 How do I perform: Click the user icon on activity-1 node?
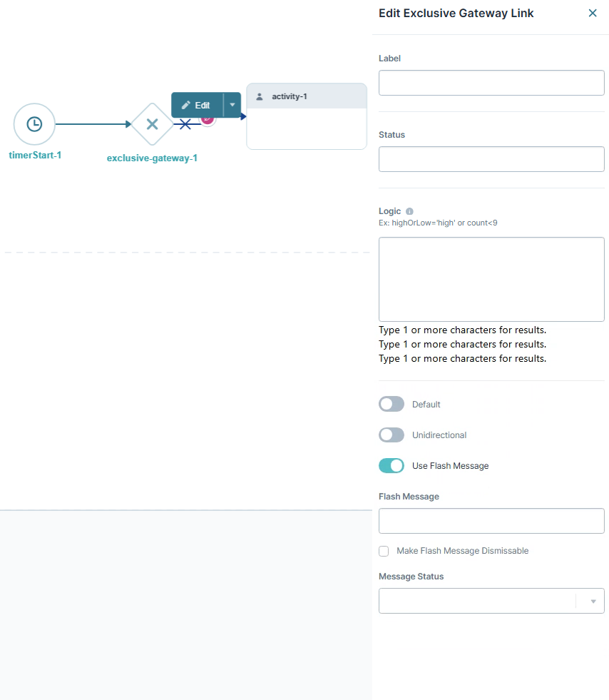click(x=258, y=96)
